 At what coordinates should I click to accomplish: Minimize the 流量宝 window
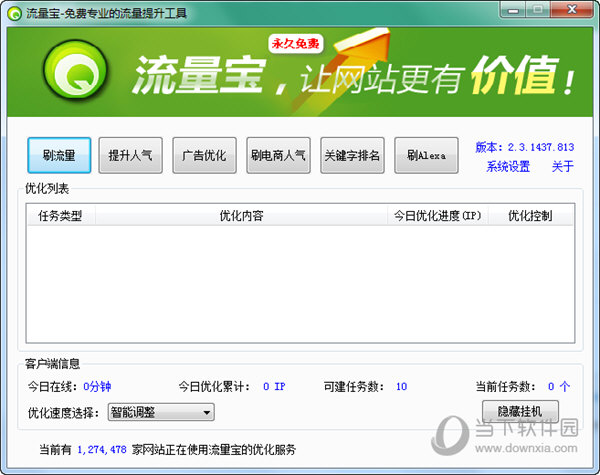[x=513, y=10]
